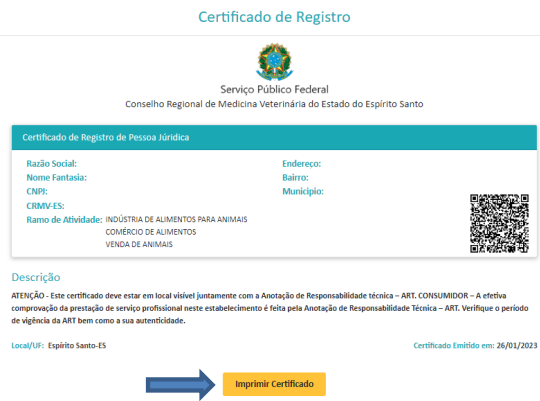540x401 pixels.
Task: Click the Bairro field label
Action: pos(295,177)
